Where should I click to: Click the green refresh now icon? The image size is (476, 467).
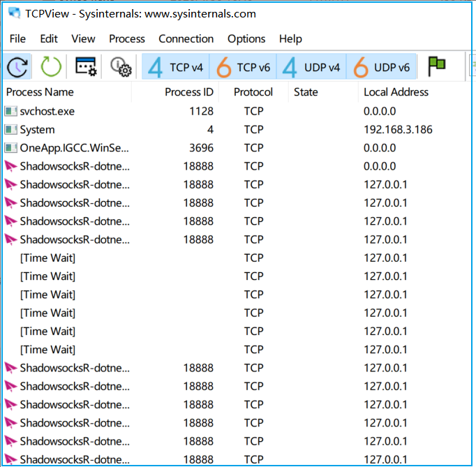coord(51,66)
